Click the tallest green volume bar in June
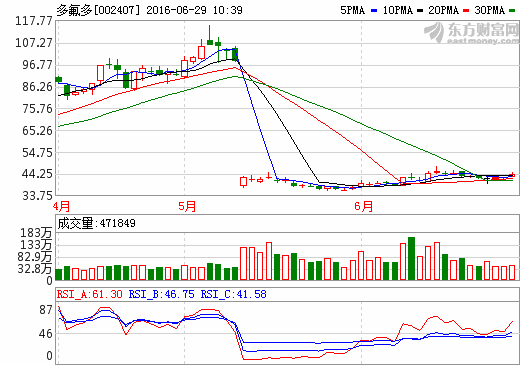Viewport: 520px width, 365px height. pyautogui.click(x=411, y=258)
